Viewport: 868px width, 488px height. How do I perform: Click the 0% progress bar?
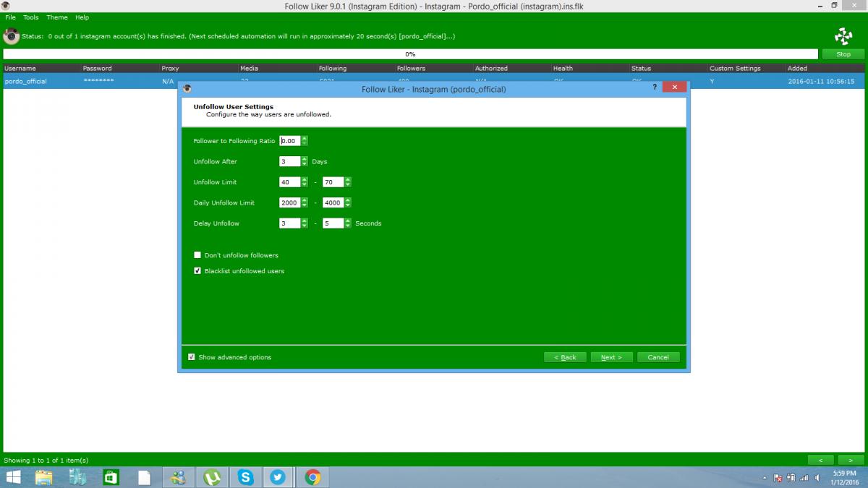point(410,54)
